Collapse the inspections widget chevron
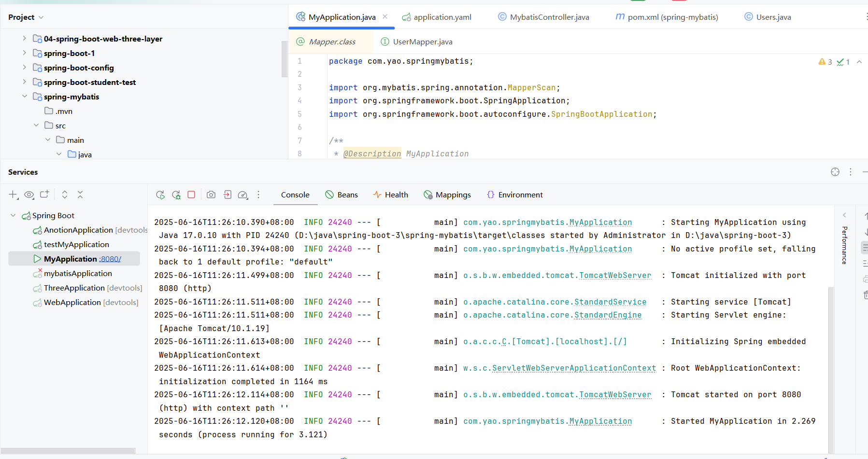The height and width of the screenshot is (459, 868). [x=859, y=62]
